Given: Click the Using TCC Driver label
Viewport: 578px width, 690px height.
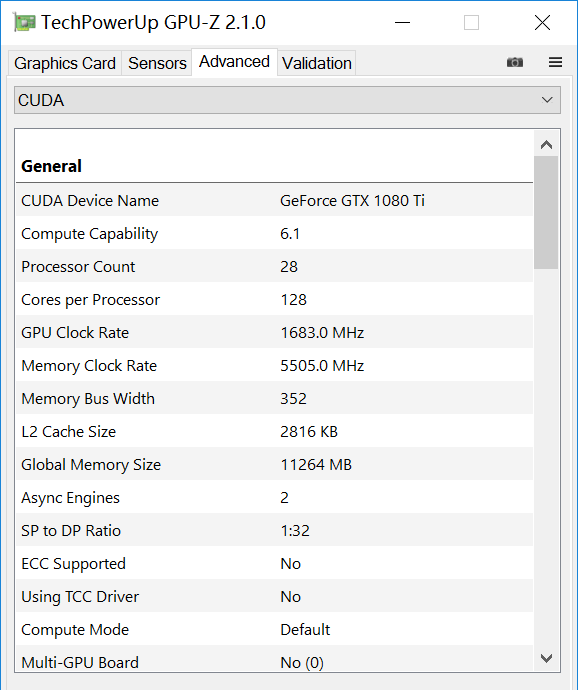Looking at the screenshot, I should point(80,597).
